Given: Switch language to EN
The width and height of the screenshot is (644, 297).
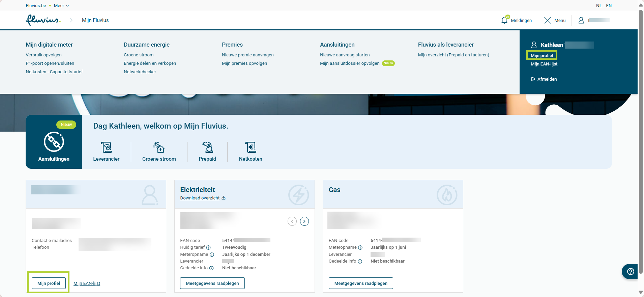Looking at the screenshot, I should coord(609,6).
